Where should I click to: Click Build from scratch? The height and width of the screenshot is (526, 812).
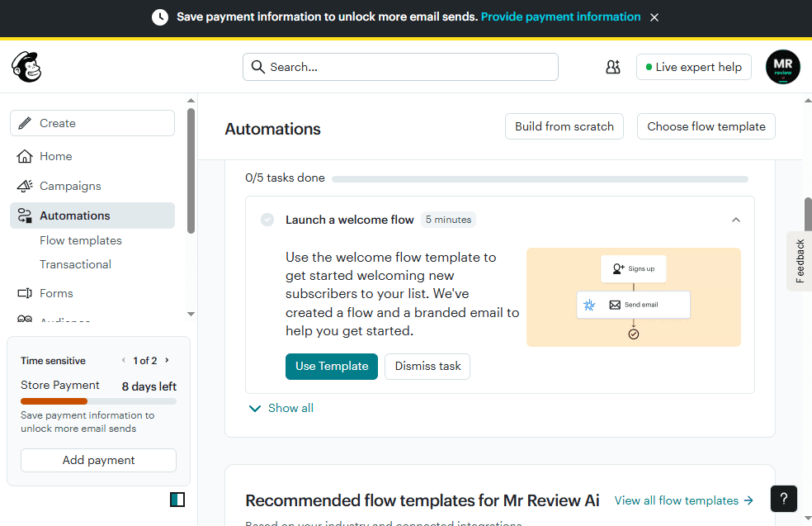[564, 126]
